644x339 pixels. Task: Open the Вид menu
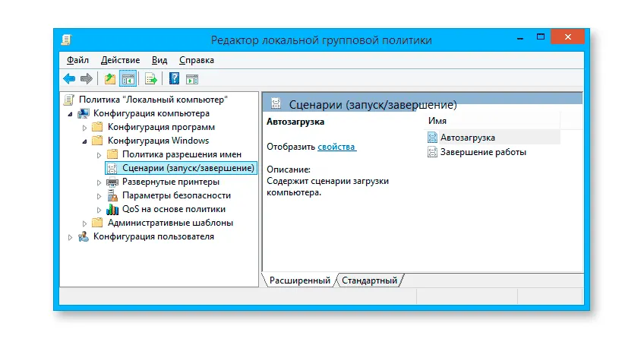pos(159,60)
